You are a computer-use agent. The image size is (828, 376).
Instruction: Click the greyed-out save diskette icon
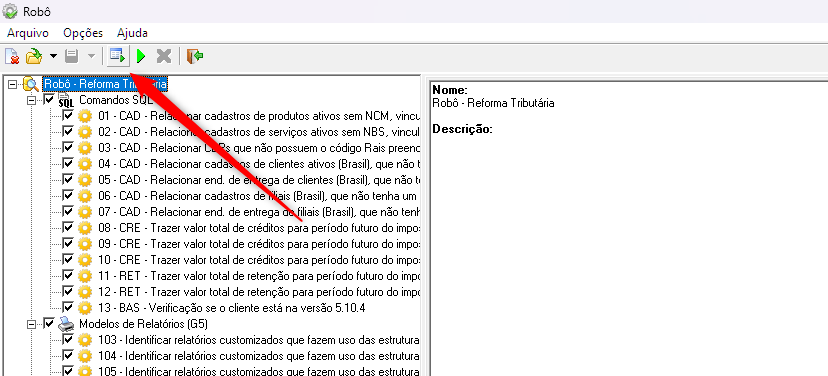tap(71, 55)
